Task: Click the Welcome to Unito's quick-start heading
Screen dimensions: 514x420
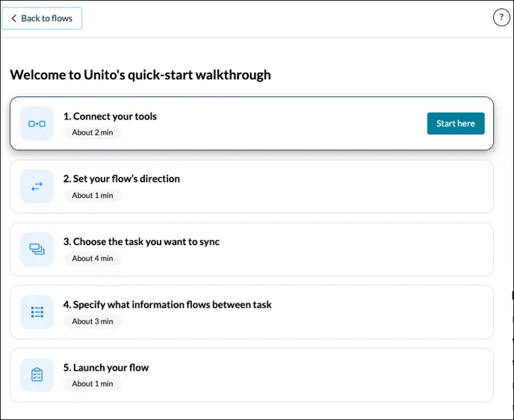Action: pyautogui.click(x=140, y=75)
